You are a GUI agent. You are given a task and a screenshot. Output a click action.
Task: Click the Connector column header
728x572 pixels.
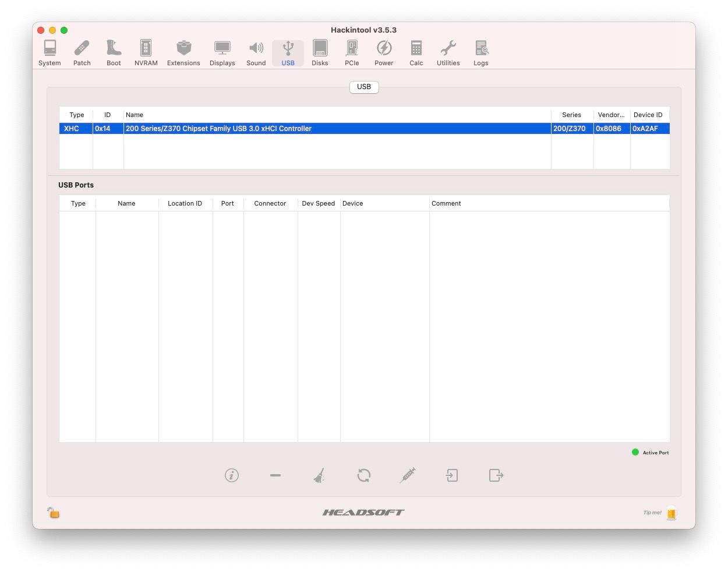point(270,203)
